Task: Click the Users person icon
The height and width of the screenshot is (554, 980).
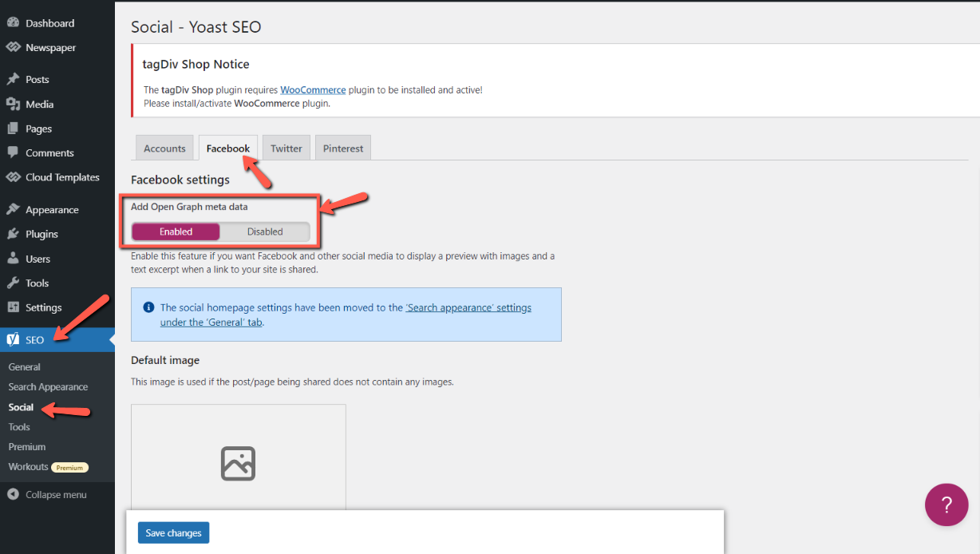Action: point(13,259)
